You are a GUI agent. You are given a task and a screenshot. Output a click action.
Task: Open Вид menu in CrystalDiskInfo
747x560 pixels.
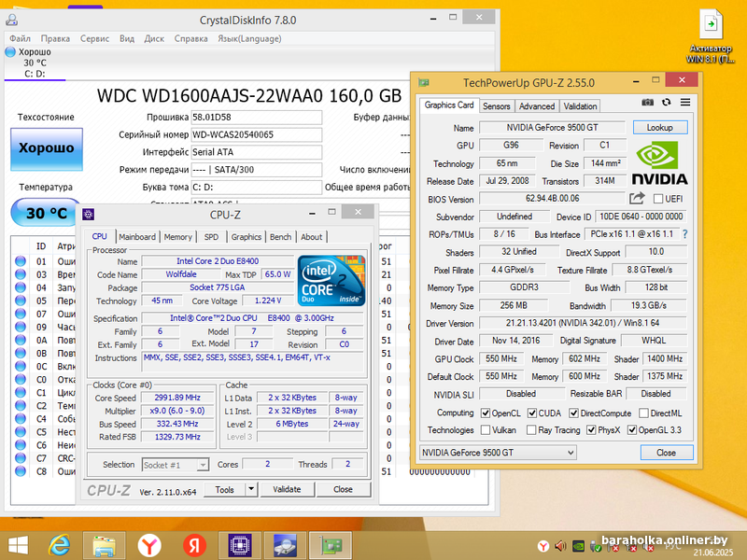(x=127, y=38)
